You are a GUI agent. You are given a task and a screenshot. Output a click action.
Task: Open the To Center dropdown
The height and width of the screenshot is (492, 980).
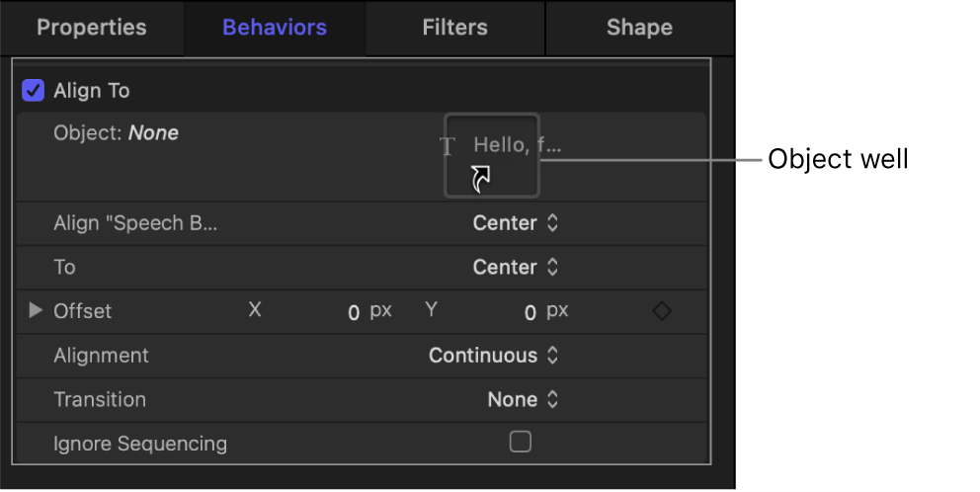[516, 267]
